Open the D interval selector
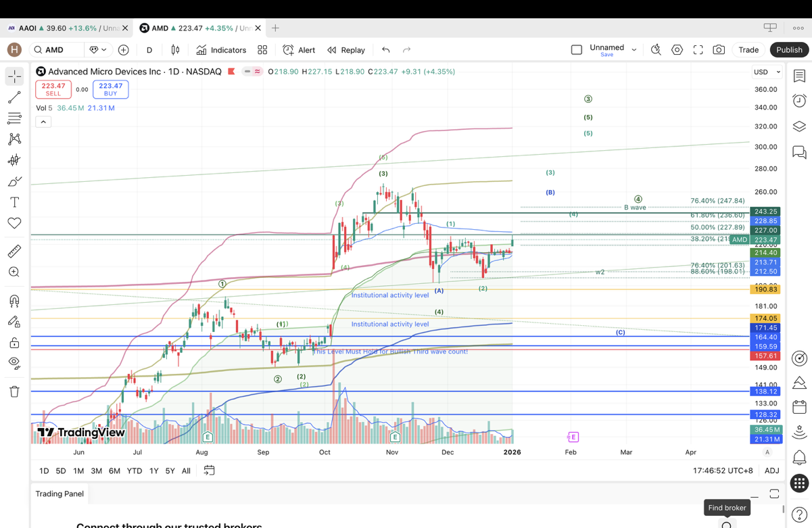812x528 pixels. coord(149,50)
